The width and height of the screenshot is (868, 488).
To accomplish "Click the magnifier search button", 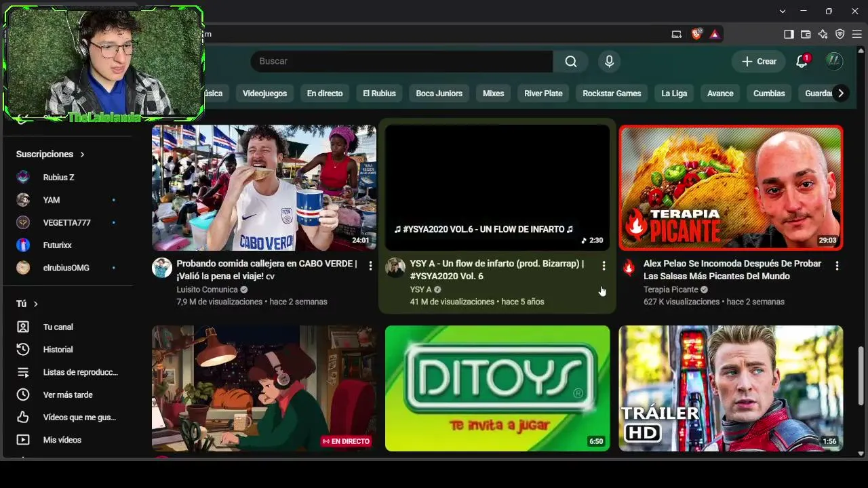I will [571, 61].
